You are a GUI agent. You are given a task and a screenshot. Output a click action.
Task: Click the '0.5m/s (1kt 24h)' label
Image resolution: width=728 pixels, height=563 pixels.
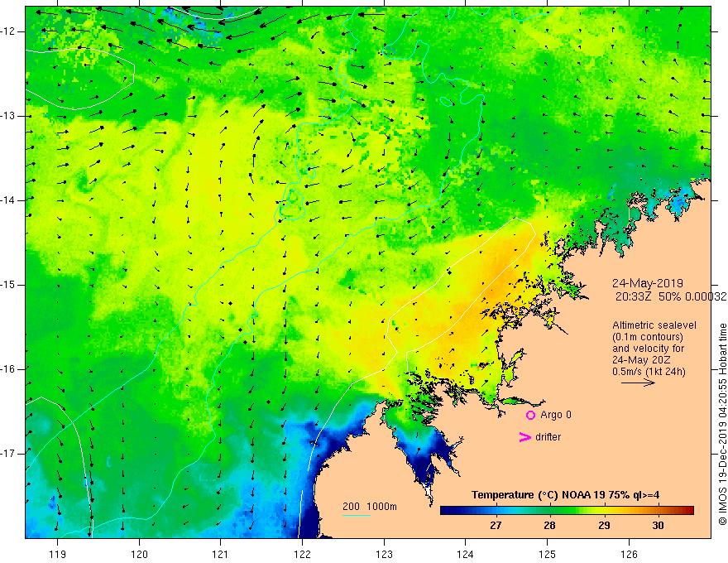click(649, 371)
